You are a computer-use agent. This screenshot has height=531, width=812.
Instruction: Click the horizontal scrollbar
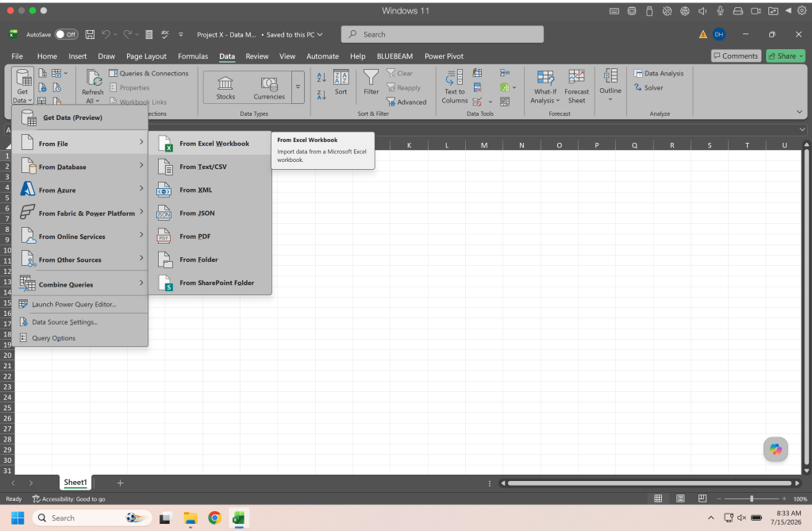tap(649, 483)
